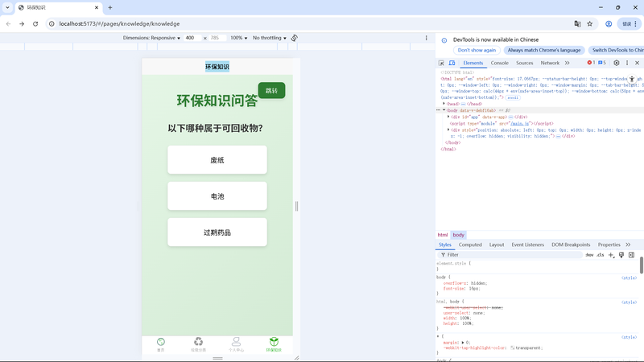Click the 跳转 green button
Viewport: 644px width, 362px height.
coord(271,90)
